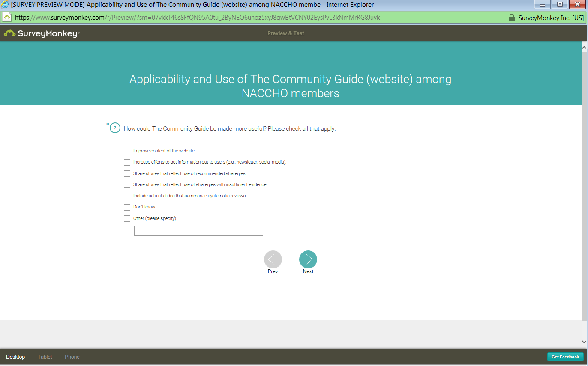Switch to Phone preview tab
588x366 pixels.
72,357
